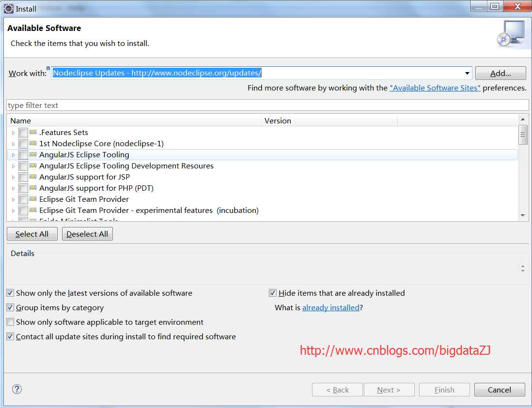Click the Next > button
This screenshot has height=408, width=532.
[x=389, y=390]
